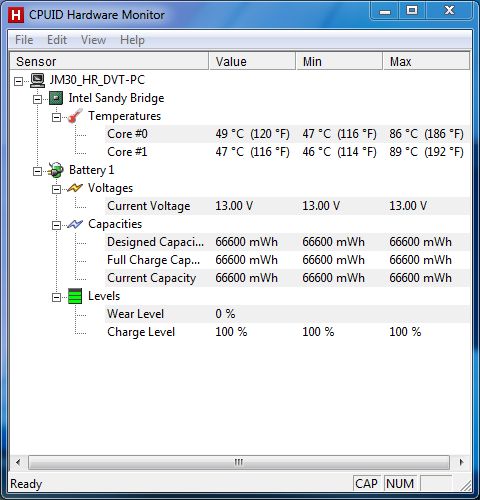This screenshot has width=480, height=500.
Task: Click the computer icon beside JM30_HR_DVT-PC
Action: tap(37, 80)
